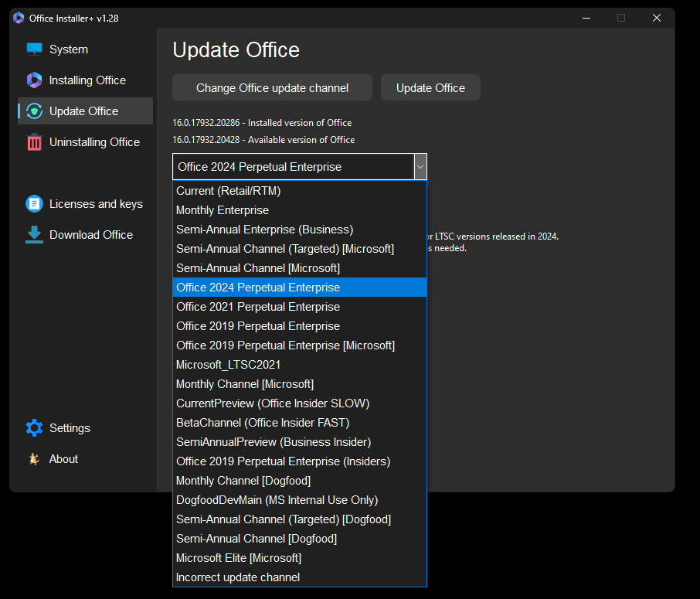Click the installed version 16.0.17932.20286 text

(x=262, y=122)
